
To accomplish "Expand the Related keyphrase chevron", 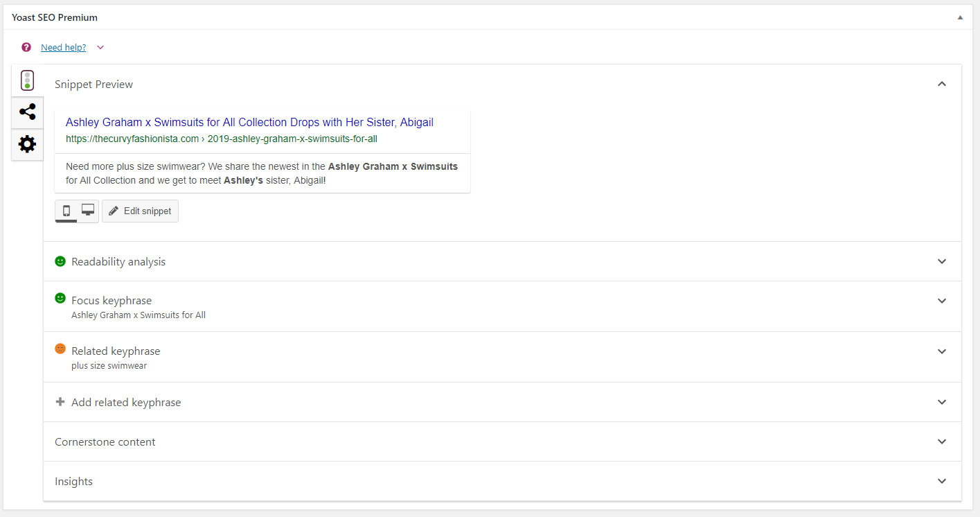I will point(941,351).
